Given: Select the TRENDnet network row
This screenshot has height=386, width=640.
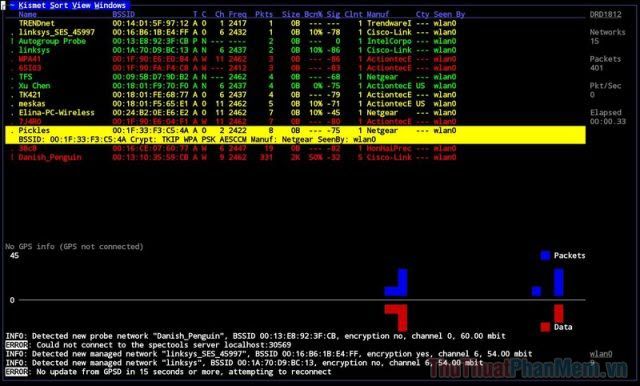Looking at the screenshot, I should [296, 23].
